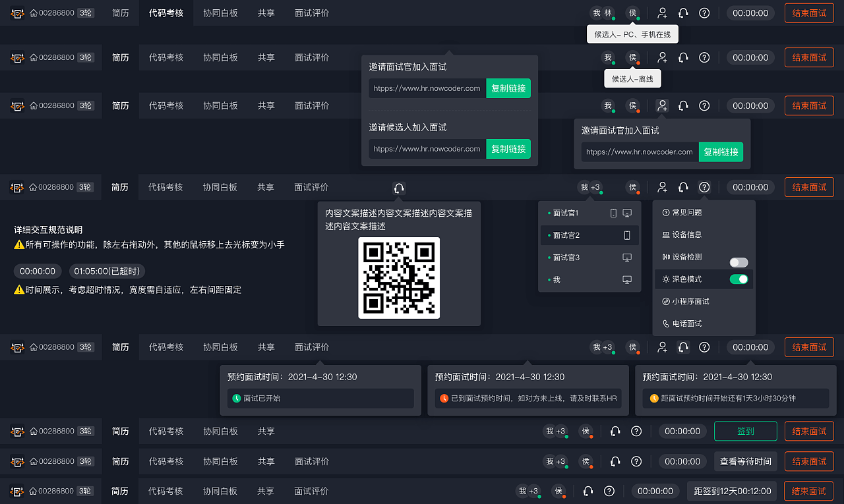Click help icon in the 签到 toolbar
Screen dimensions: 844x504
[636, 432]
